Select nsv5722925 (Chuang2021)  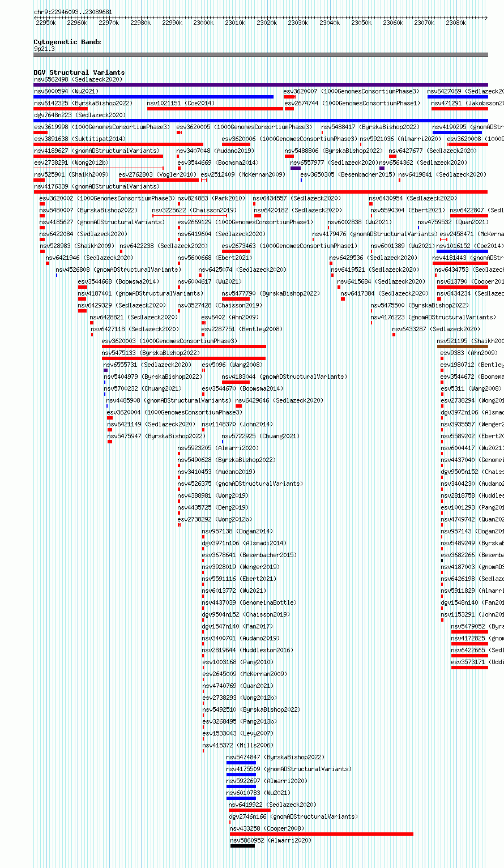(260, 436)
